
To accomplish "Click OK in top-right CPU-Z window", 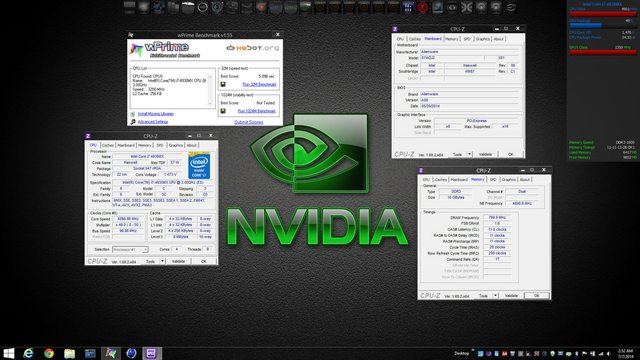I will tap(511, 154).
